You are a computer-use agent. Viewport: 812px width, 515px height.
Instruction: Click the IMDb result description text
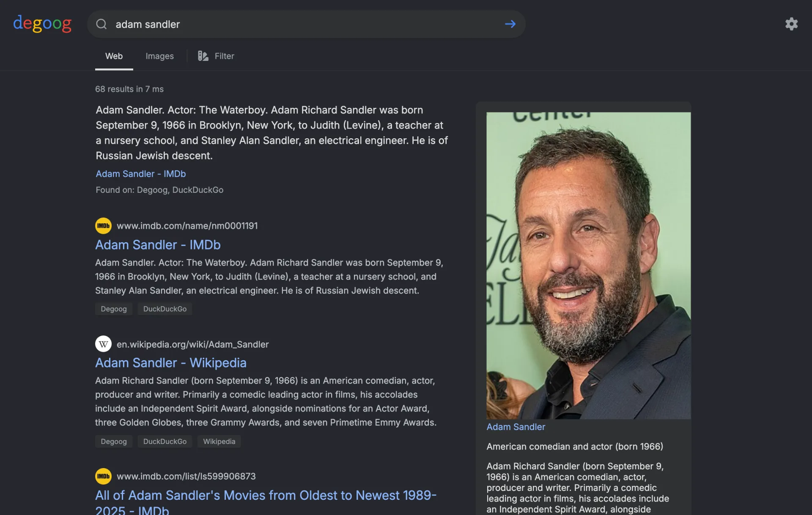tap(269, 277)
